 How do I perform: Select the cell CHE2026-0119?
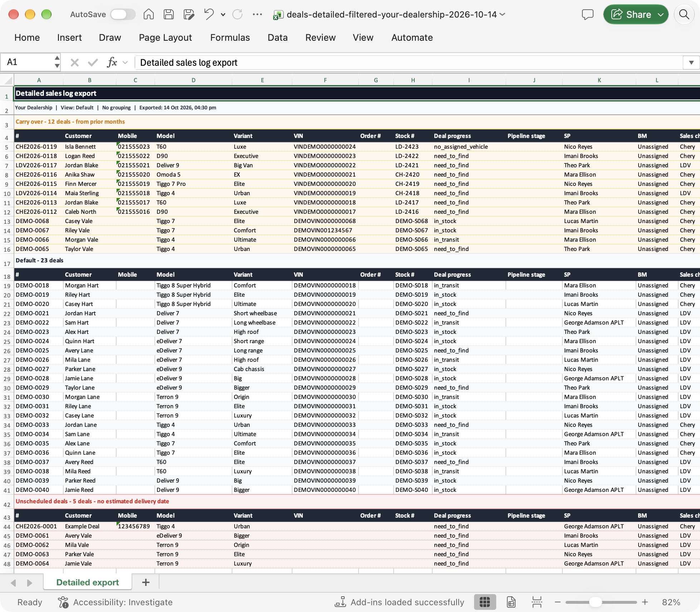[39, 147]
